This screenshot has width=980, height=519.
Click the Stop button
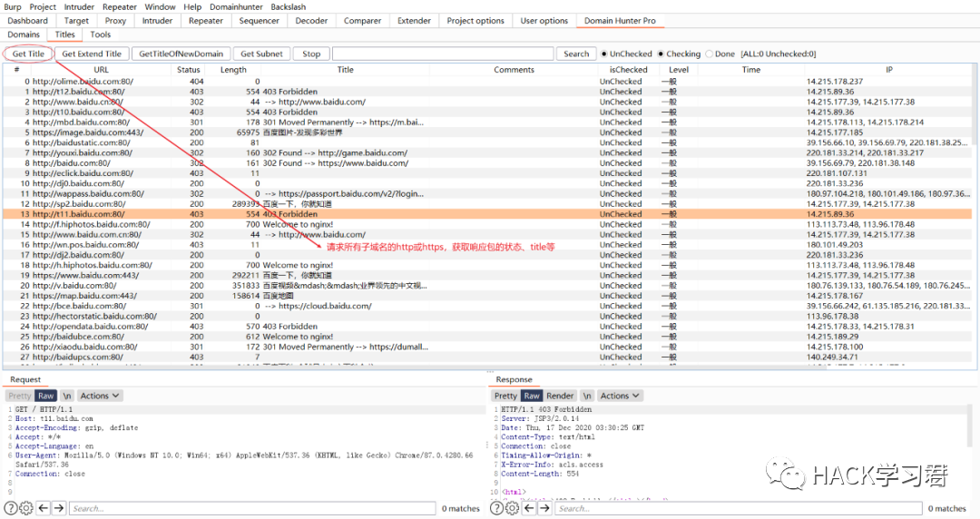tap(311, 54)
